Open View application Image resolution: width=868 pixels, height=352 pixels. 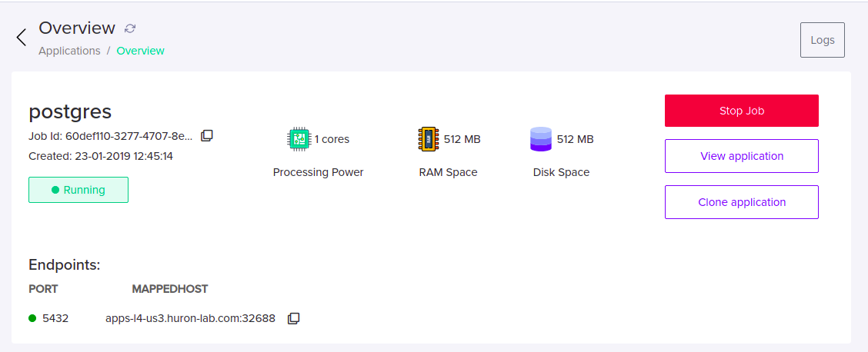[x=741, y=156]
